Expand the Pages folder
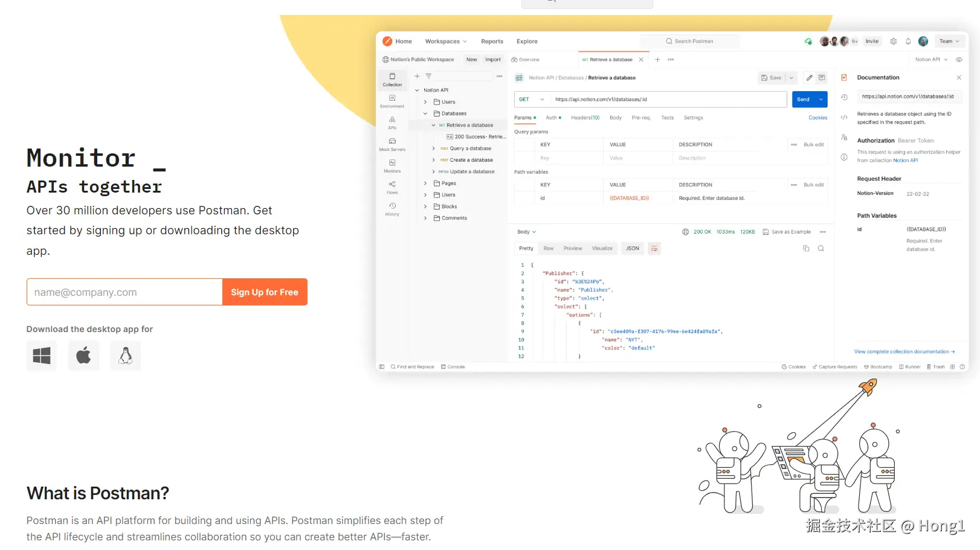 coord(425,183)
